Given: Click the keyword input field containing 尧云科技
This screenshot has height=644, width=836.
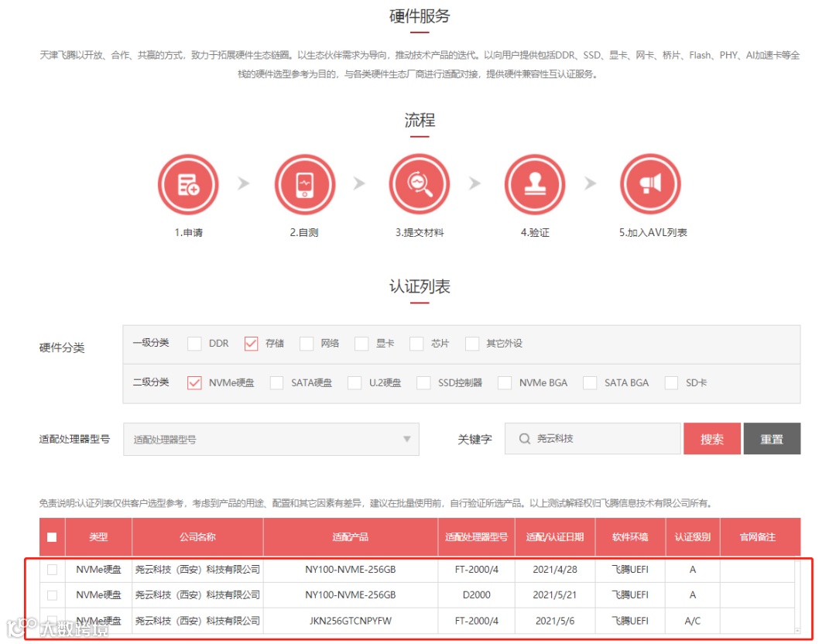Looking at the screenshot, I should [x=592, y=438].
